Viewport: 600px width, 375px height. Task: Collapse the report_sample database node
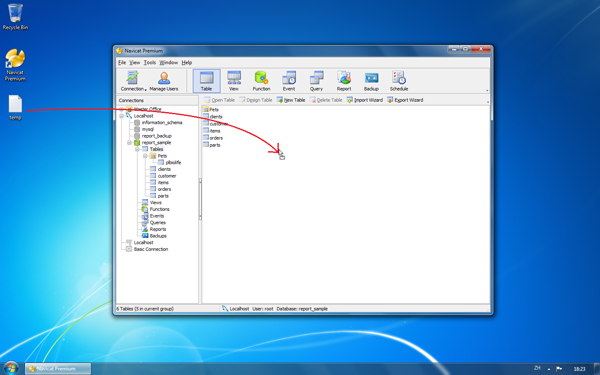click(129, 143)
